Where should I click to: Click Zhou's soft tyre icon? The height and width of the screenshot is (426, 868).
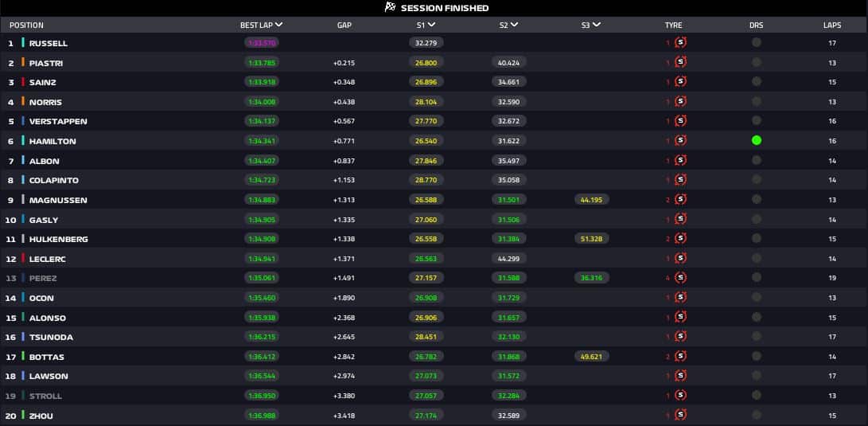[680, 415]
